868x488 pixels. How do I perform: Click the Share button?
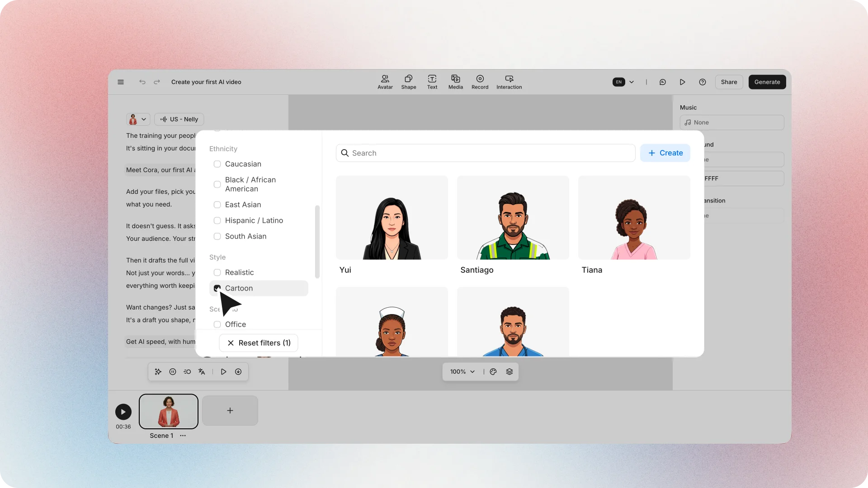(x=729, y=82)
